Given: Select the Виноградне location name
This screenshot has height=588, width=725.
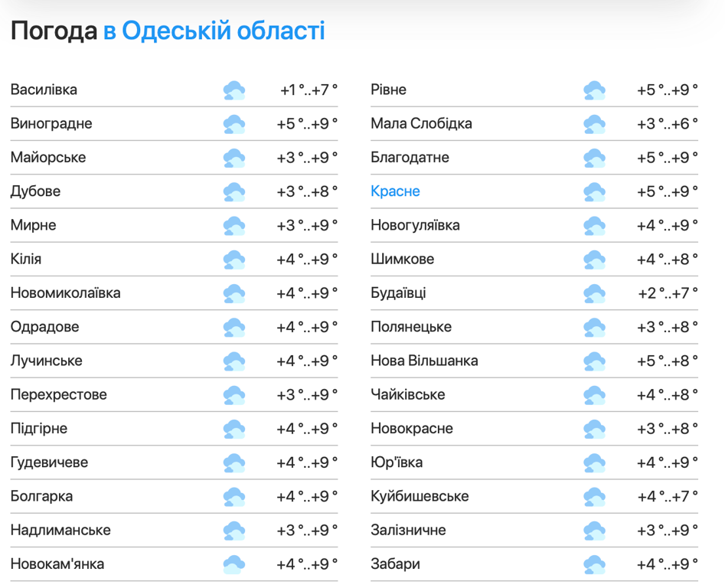Looking at the screenshot, I should tap(51, 124).
